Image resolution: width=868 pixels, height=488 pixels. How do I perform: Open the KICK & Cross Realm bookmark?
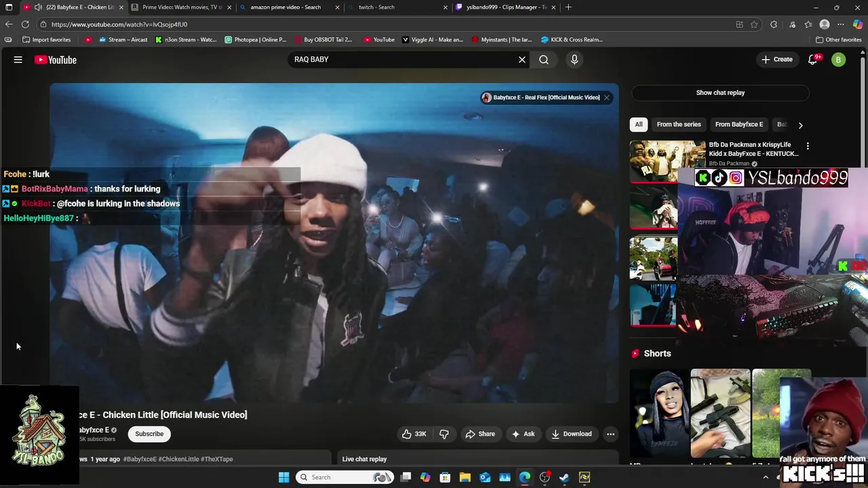(572, 39)
